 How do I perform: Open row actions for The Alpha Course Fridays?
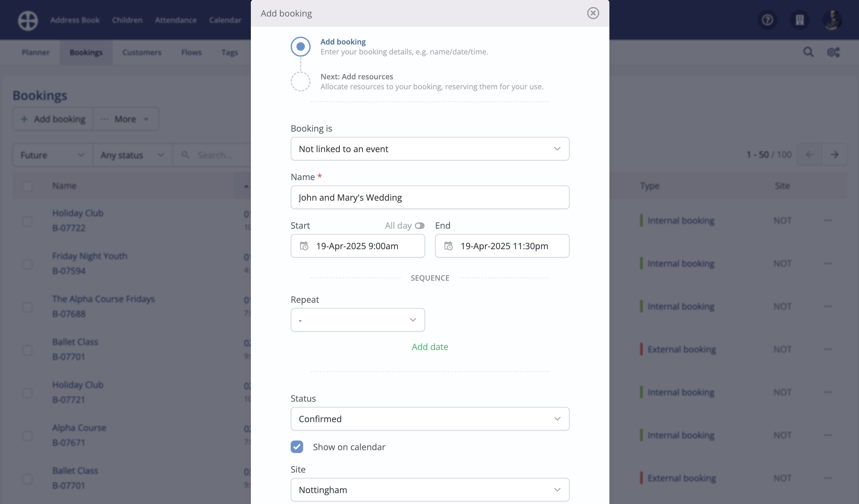click(828, 306)
